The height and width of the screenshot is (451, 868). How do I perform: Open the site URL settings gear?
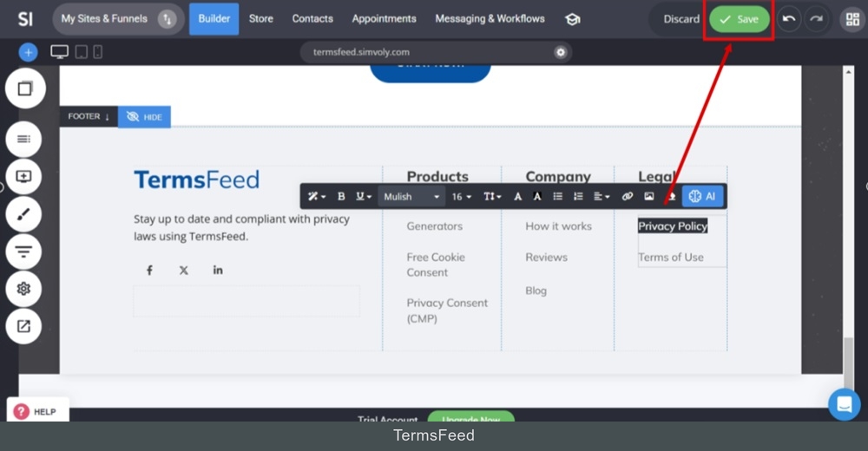560,52
